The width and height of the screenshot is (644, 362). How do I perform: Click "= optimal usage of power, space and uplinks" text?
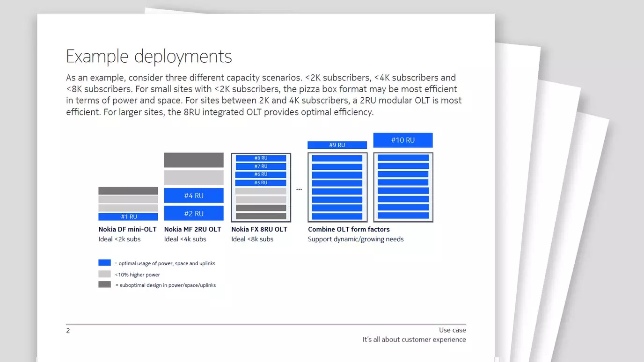point(165,263)
